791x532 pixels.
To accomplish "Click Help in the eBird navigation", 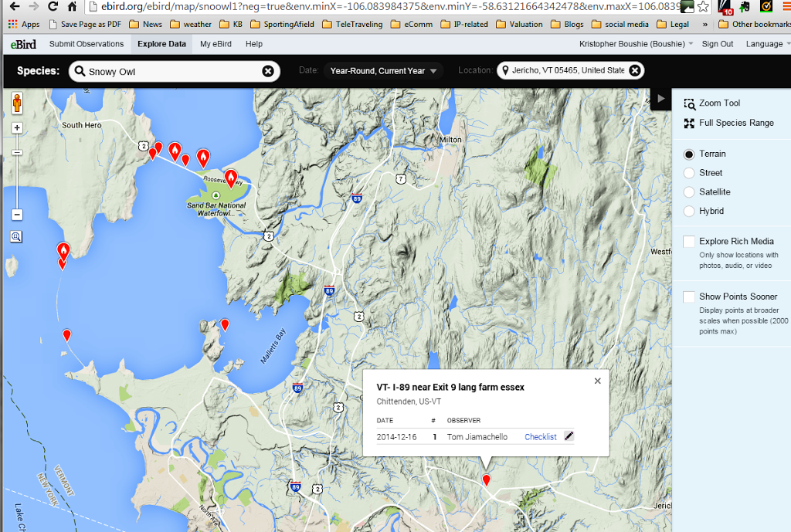I will tap(254, 44).
